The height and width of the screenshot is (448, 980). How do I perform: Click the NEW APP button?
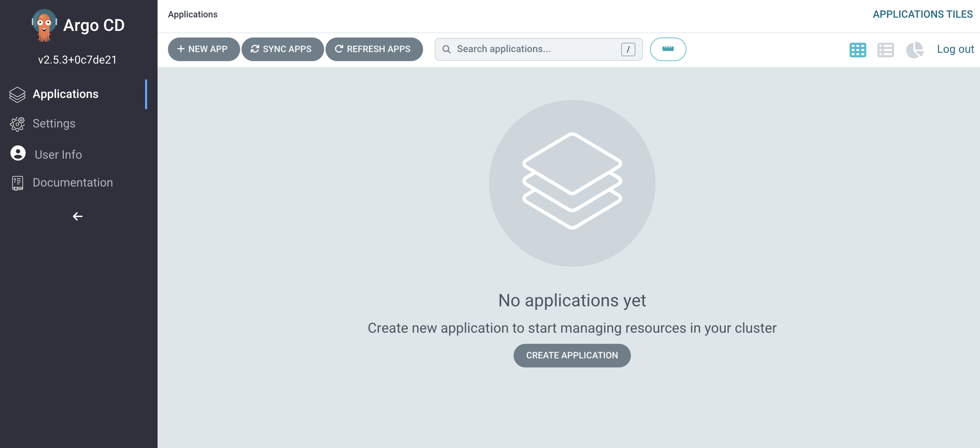point(203,49)
